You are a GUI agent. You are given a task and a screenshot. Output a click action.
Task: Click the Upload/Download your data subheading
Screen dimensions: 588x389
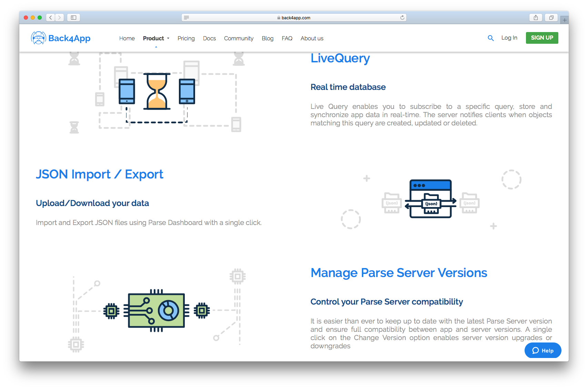tap(92, 203)
